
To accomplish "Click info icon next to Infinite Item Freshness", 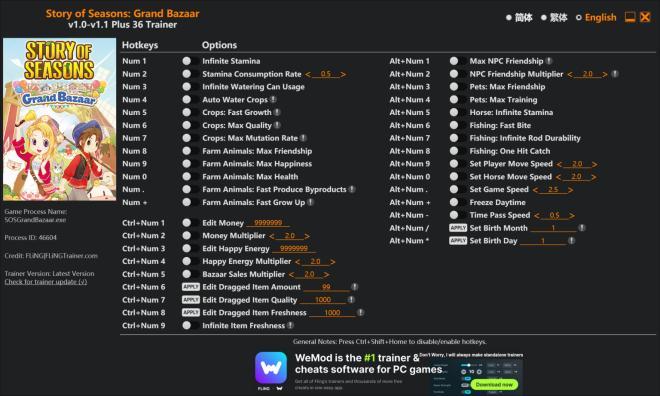I will (x=290, y=325).
